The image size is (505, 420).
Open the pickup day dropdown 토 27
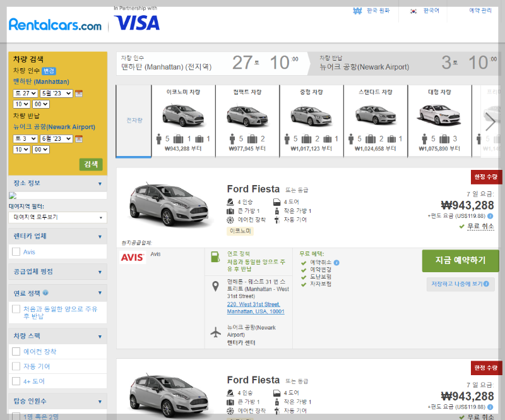pyautogui.click(x=25, y=93)
